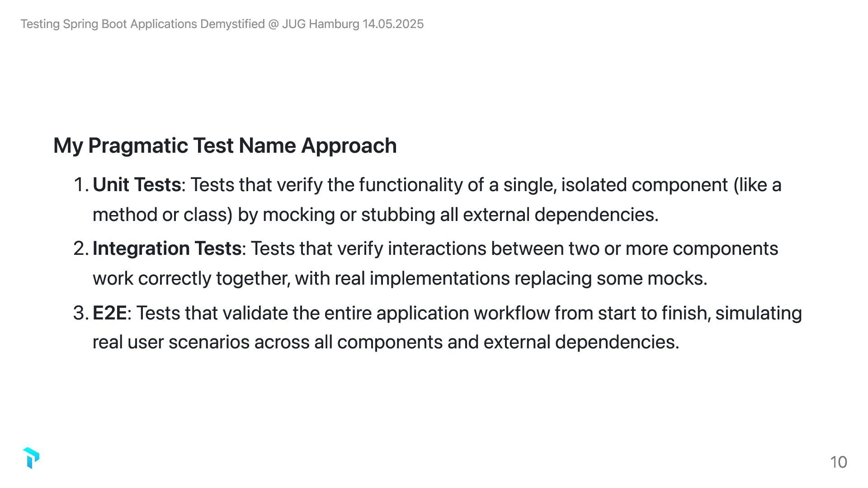868x488 pixels.
Task: Click the phrase 'two or more components'
Action: point(673,249)
